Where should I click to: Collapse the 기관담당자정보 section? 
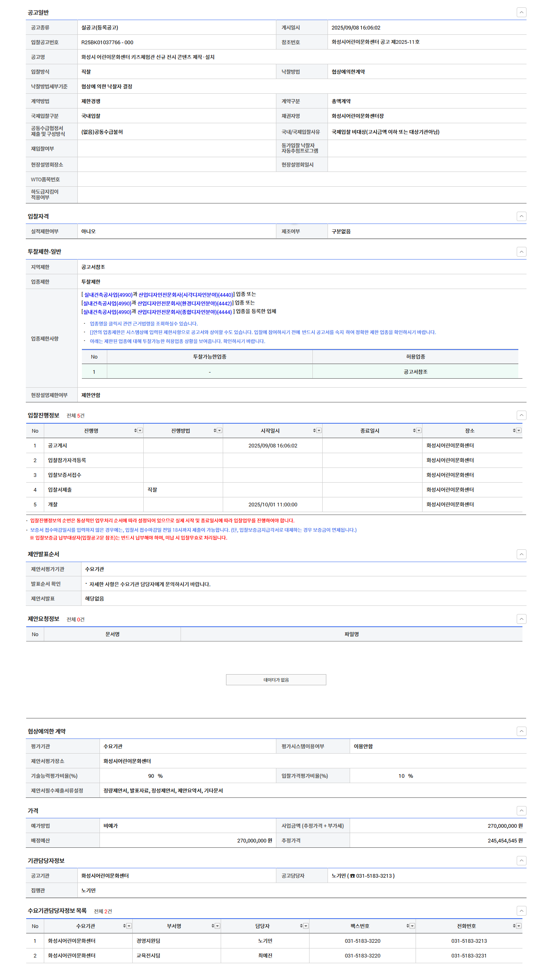coord(521,860)
